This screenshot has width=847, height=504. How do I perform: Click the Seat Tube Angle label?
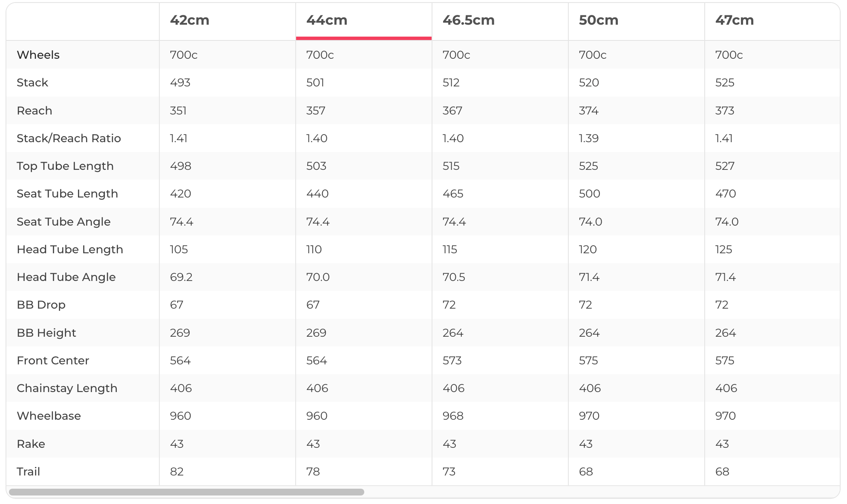point(63,222)
